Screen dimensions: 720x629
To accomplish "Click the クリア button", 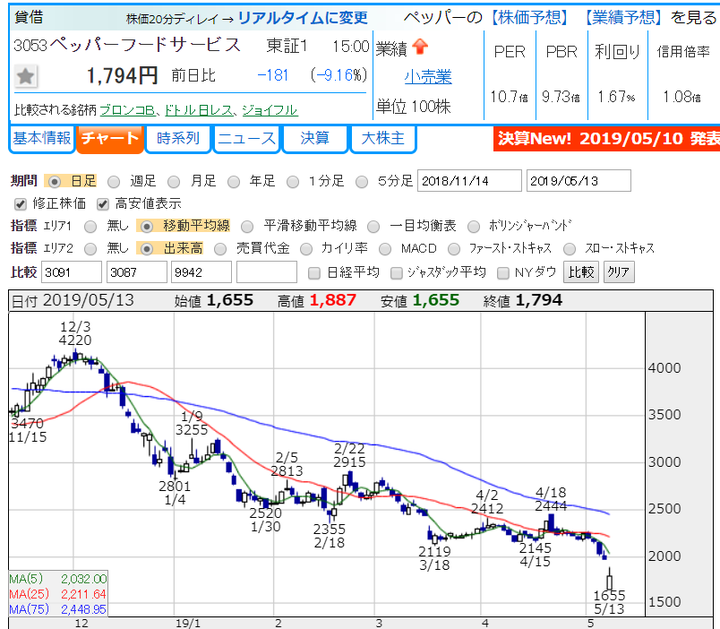I will [619, 272].
